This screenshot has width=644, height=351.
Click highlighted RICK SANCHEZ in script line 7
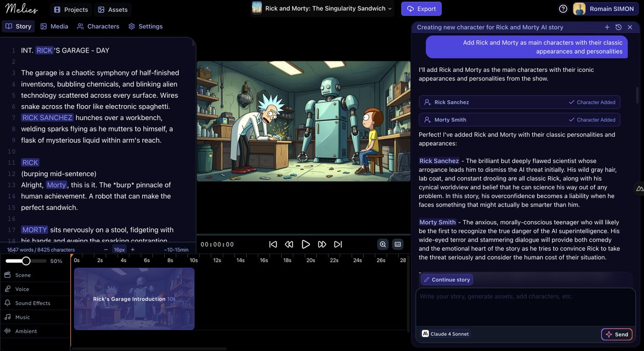click(47, 118)
